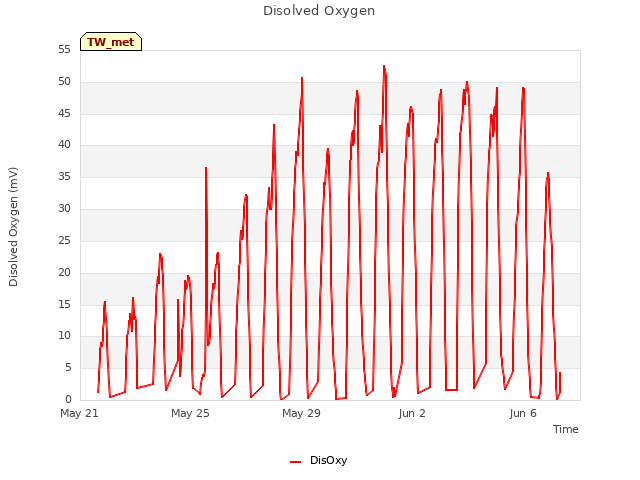Image resolution: width=640 pixels, height=480 pixels.
Task: Click the 40 y-axis tick label
Action: pyautogui.click(x=64, y=144)
